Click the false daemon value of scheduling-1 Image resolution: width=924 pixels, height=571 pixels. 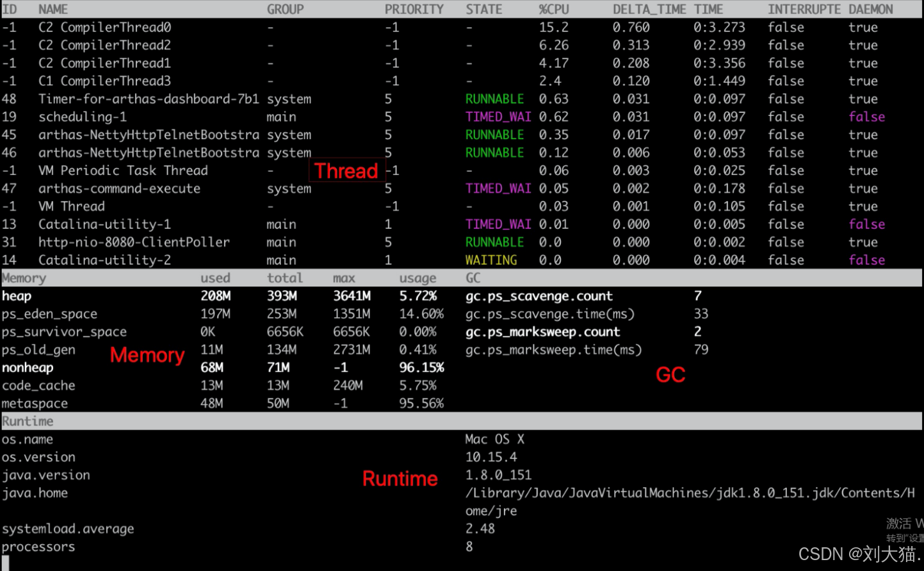click(x=867, y=117)
